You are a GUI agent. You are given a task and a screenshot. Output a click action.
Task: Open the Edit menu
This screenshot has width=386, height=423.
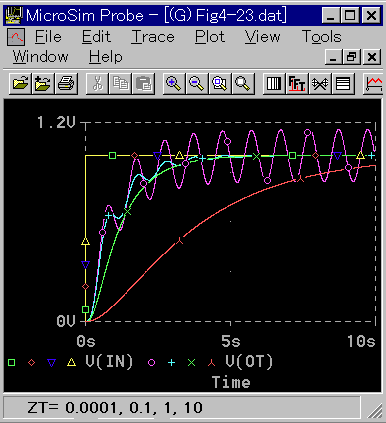(x=96, y=37)
